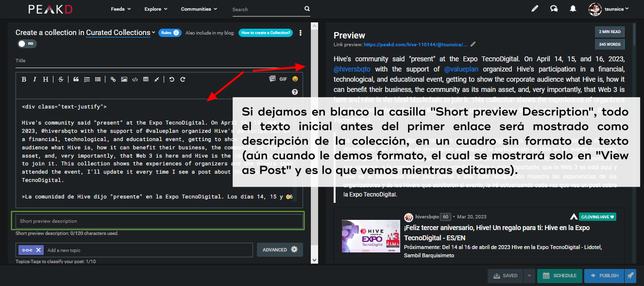The height and width of the screenshot is (286, 644).
Task: Focus the Short preview description field
Action: [159, 221]
